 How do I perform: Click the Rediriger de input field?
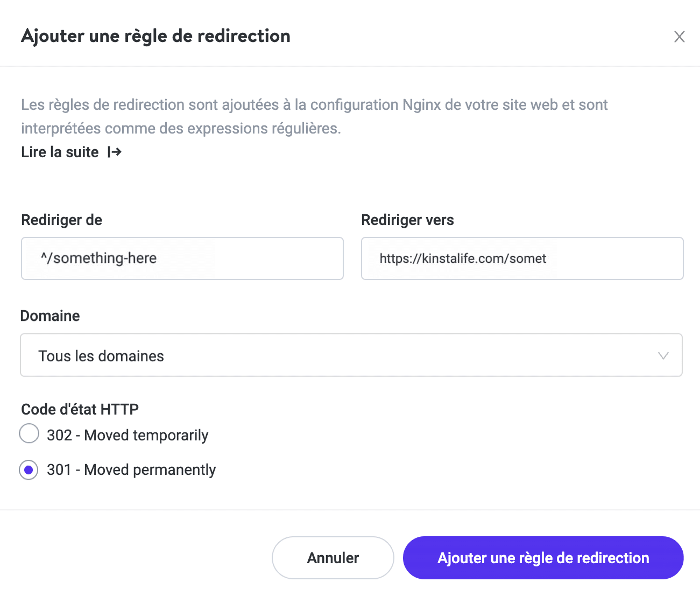tap(182, 258)
